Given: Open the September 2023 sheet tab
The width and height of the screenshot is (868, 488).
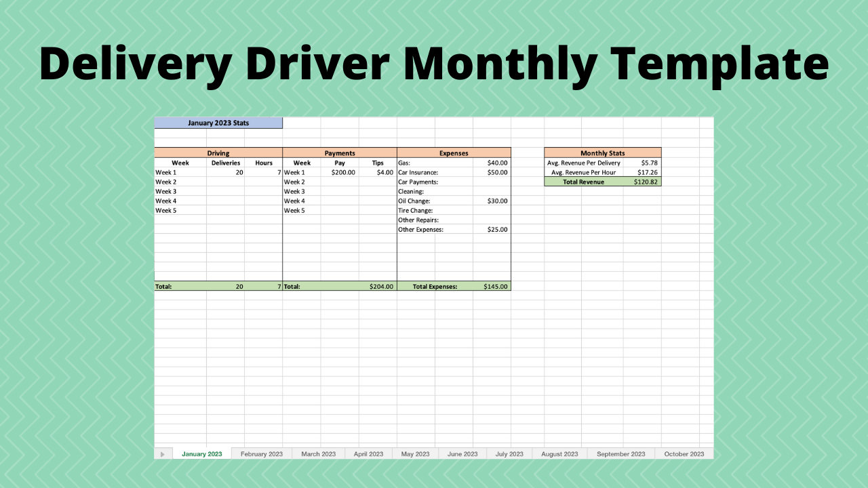Looking at the screenshot, I should coord(620,453).
